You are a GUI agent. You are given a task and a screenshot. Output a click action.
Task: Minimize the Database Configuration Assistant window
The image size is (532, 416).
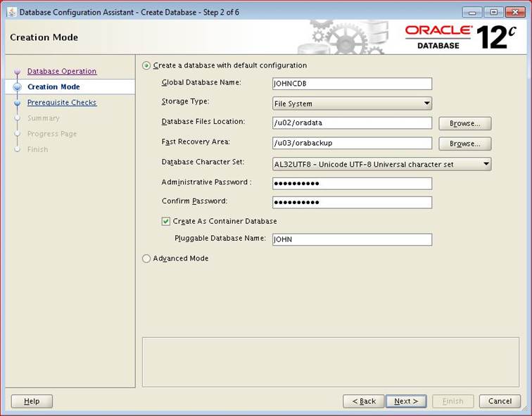tap(472, 13)
